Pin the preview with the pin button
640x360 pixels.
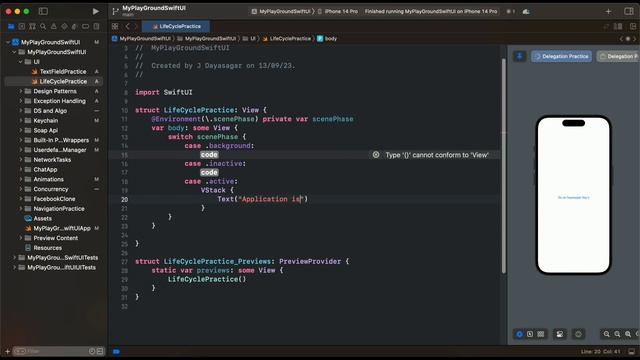[520, 56]
